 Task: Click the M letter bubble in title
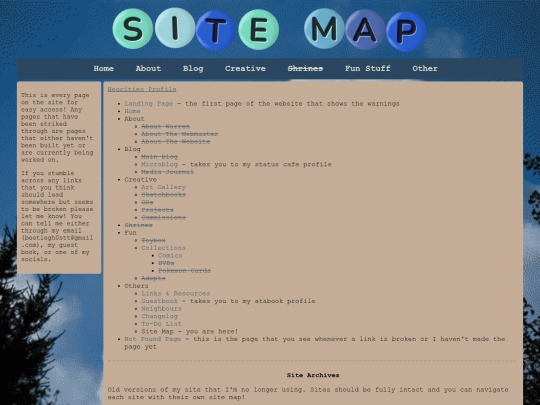pos(324,29)
